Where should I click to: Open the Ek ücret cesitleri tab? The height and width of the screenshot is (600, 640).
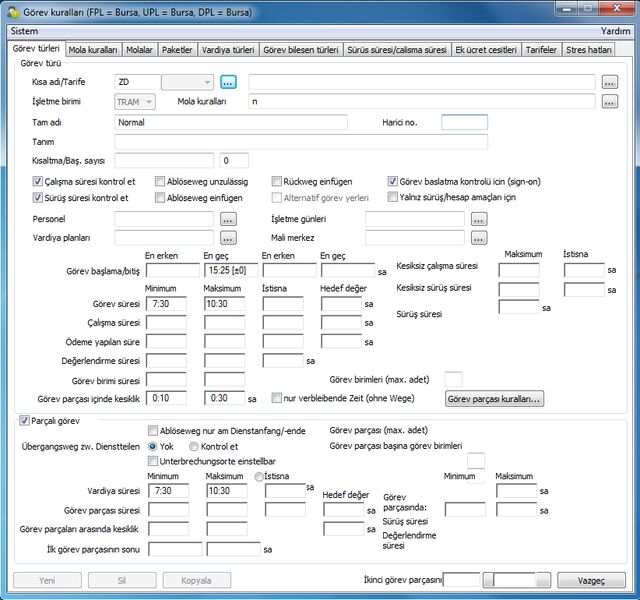click(x=486, y=50)
